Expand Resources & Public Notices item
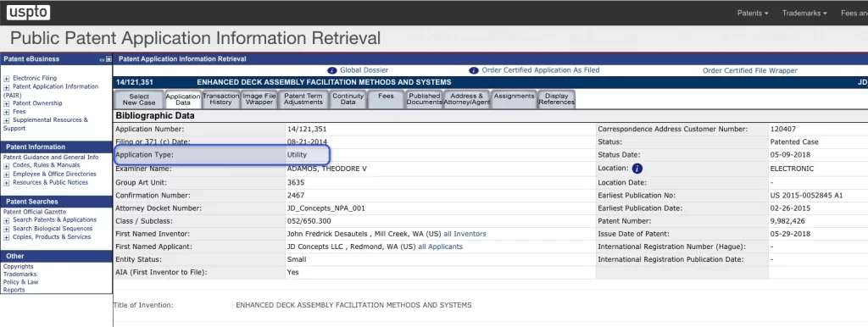Viewport: 868px width, 327px height. pos(7,183)
